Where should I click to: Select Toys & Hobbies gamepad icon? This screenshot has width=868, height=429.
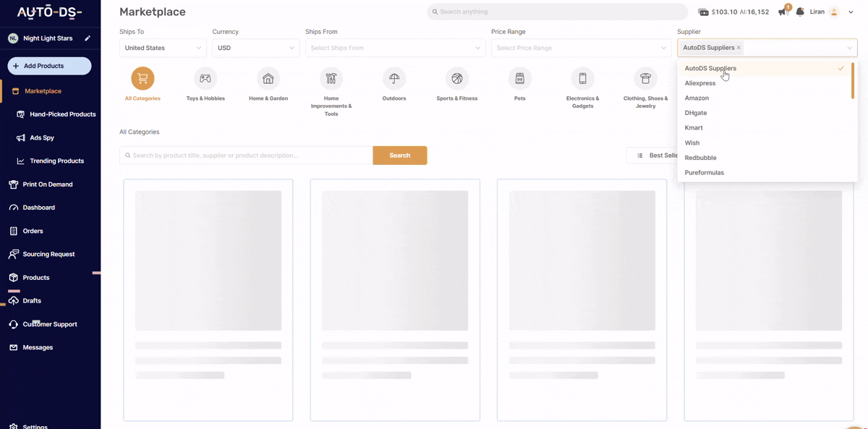pyautogui.click(x=205, y=78)
